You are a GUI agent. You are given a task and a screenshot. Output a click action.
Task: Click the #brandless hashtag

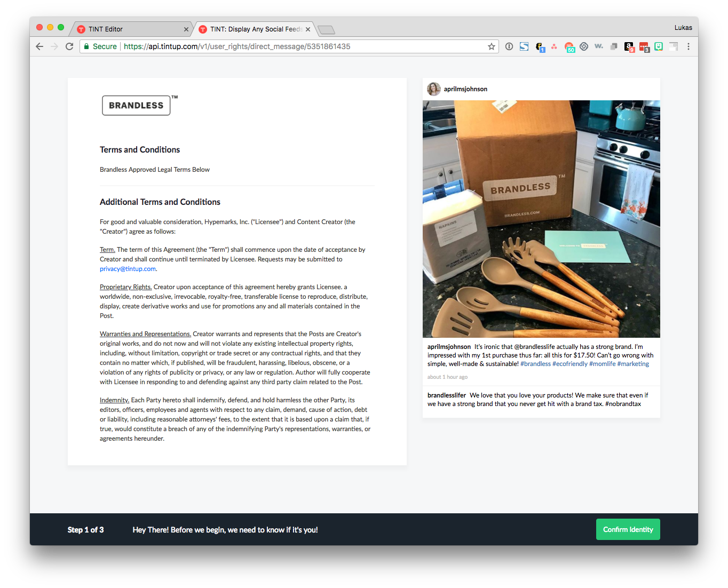(x=535, y=364)
